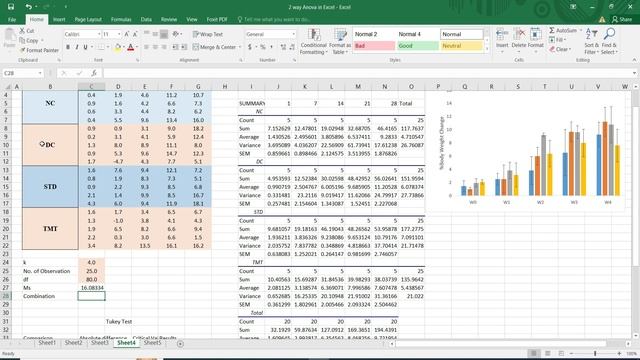Open the borders dropdown arrow
Image resolution: width=640 pixels, height=360 pixels.
coord(108,47)
